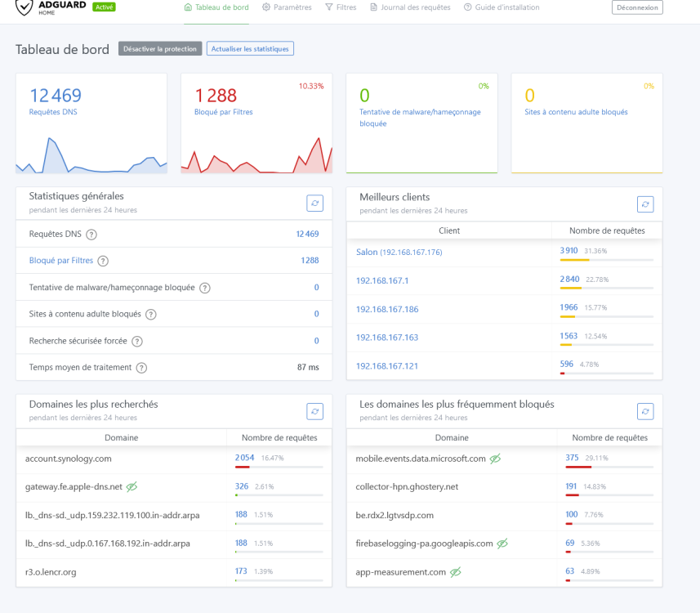Show help for Sites à contenu adulte bloqués

[151, 315]
